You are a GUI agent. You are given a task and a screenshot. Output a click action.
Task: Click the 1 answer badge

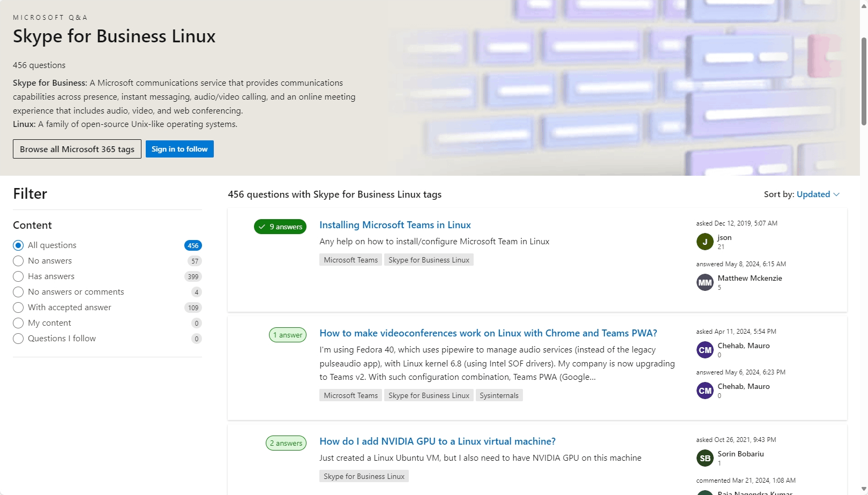click(x=287, y=335)
